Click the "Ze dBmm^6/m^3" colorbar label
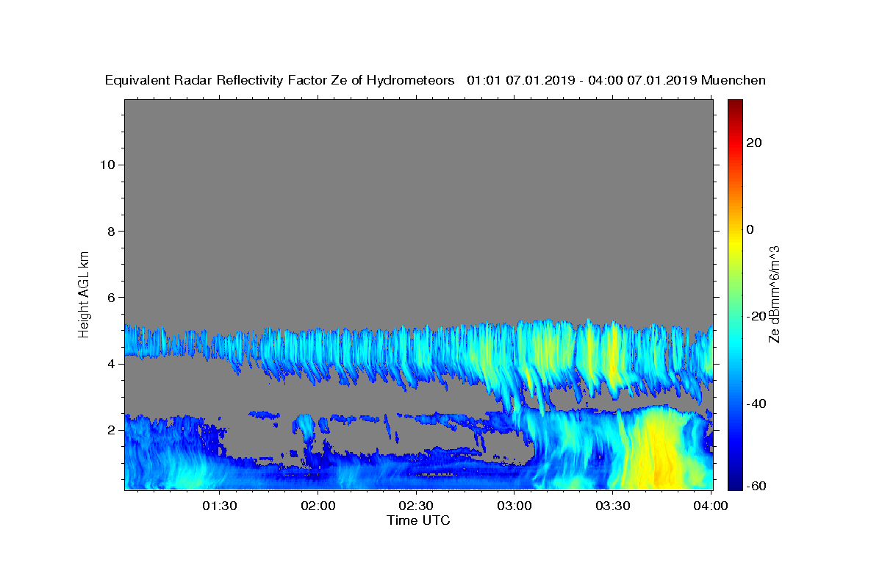This screenshot has width=882, height=588. click(x=774, y=294)
